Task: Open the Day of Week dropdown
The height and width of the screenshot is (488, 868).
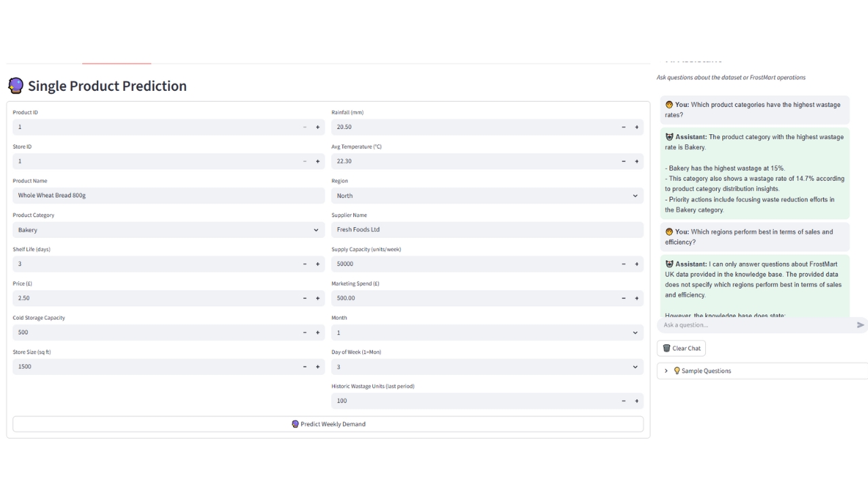Action: click(x=487, y=367)
